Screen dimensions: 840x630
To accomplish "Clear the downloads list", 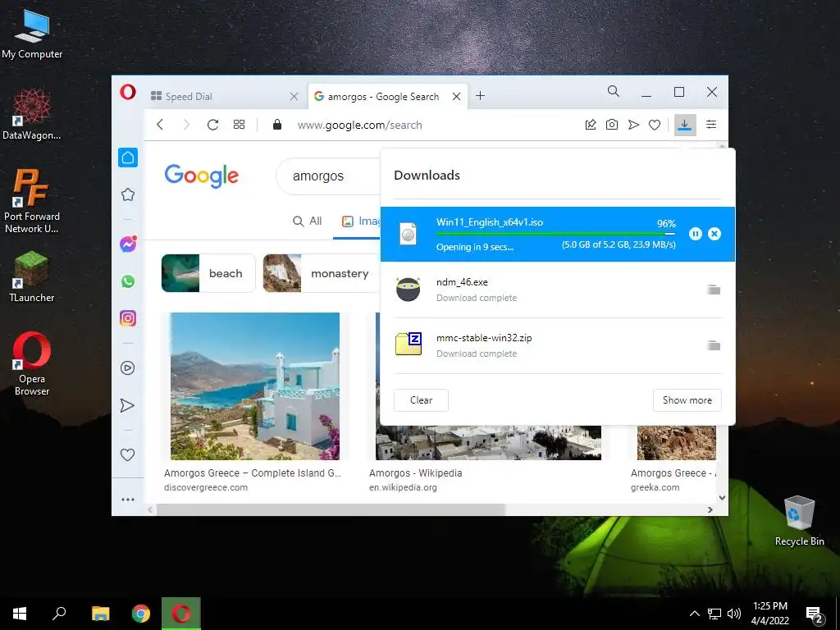I will point(421,400).
